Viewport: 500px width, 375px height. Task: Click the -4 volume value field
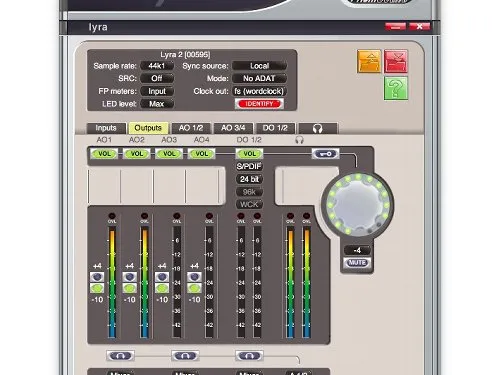click(357, 250)
